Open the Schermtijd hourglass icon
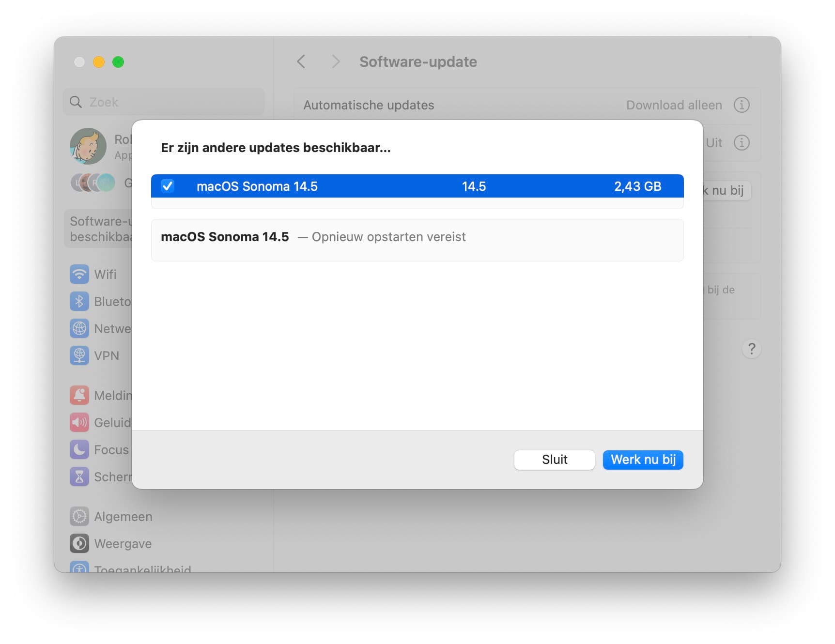835x644 pixels. tap(79, 476)
